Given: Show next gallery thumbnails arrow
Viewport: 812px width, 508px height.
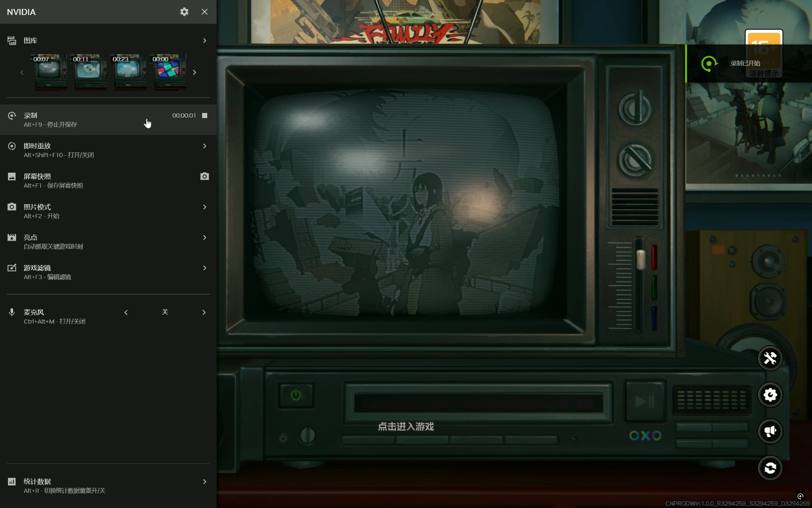Looking at the screenshot, I should (x=195, y=72).
